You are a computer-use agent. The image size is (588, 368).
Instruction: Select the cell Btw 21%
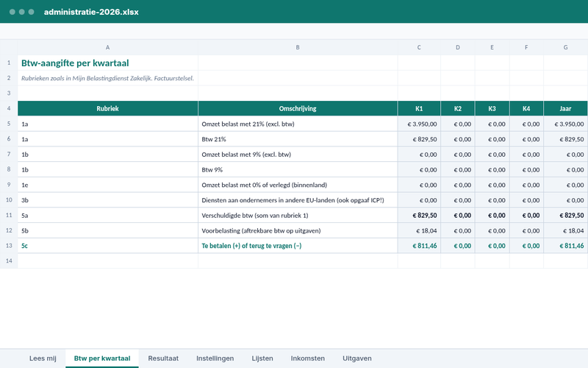point(298,139)
